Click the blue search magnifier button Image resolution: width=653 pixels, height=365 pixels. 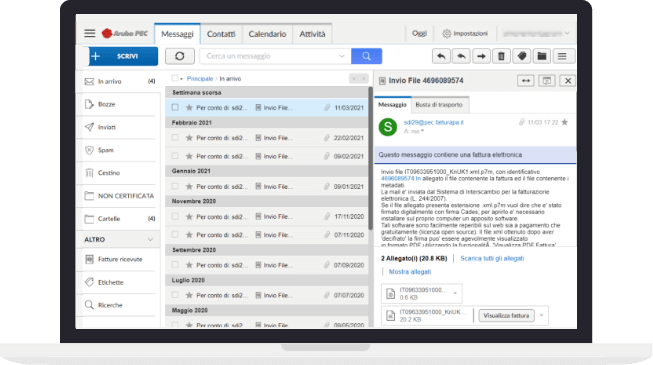coord(366,56)
